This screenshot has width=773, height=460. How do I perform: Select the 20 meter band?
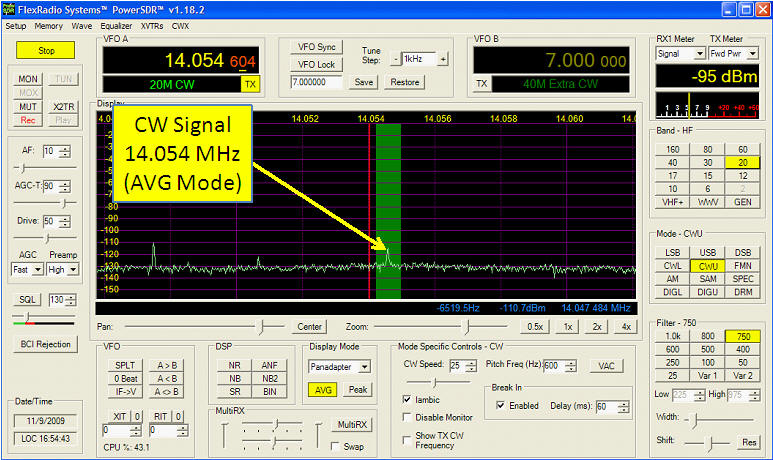point(742,163)
